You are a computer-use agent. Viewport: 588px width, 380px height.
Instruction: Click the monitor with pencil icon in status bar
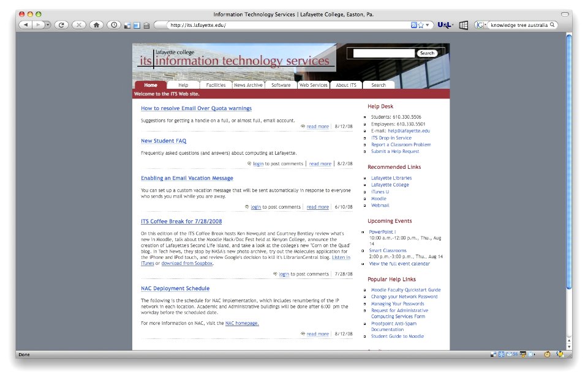(522, 354)
